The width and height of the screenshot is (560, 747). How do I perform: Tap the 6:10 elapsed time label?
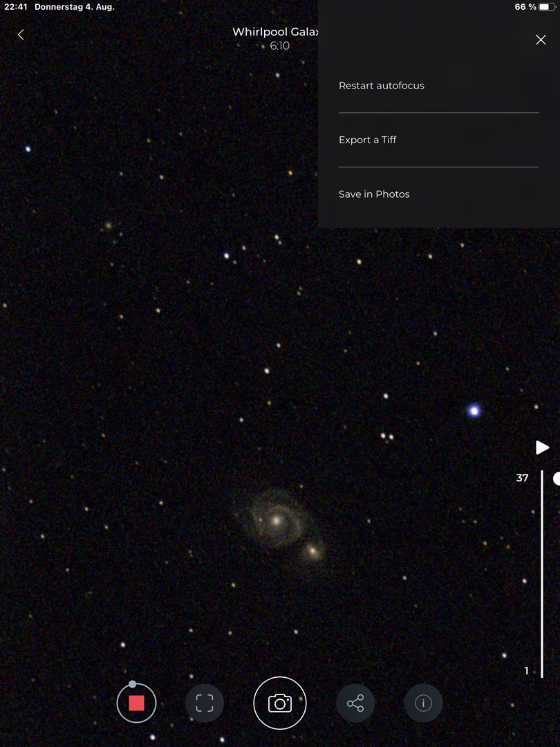pos(279,46)
